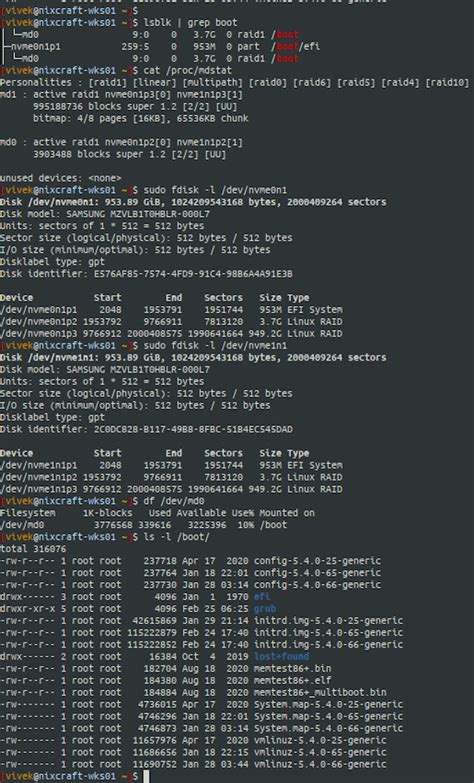Select the '3225396' available value
The width and height of the screenshot is (474, 783).
207,525
